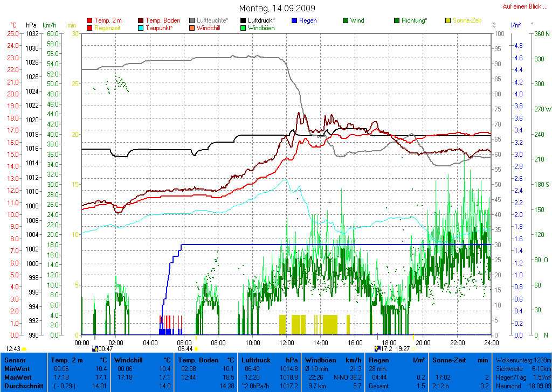The width and height of the screenshot is (552, 392).
Task: Click the Richtung* legend label
Action: pyautogui.click(x=415, y=21)
